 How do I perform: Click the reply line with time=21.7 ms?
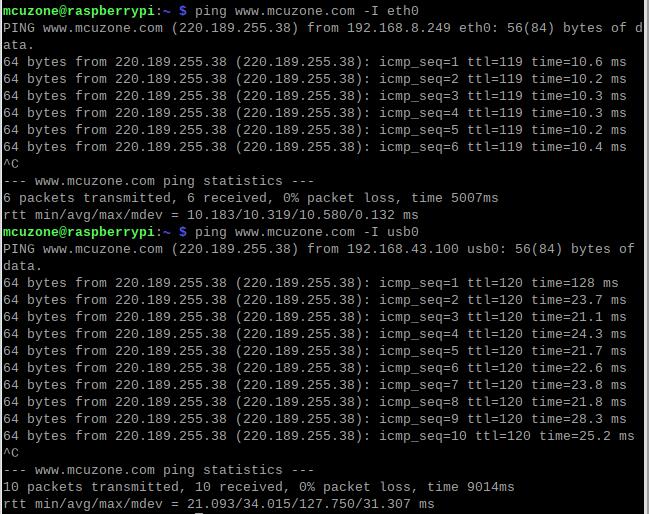[315, 351]
